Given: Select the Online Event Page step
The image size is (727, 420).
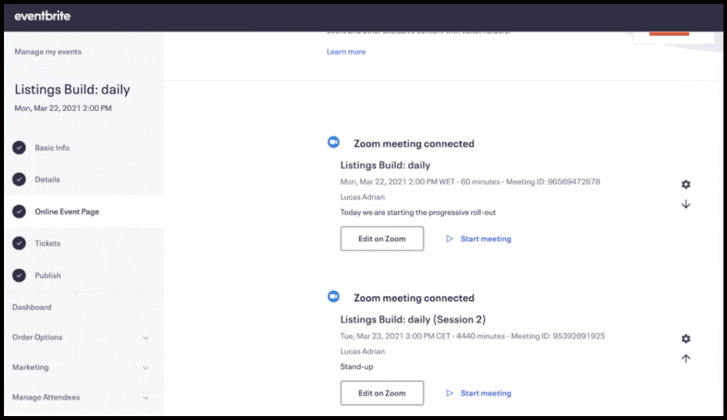Looking at the screenshot, I should [66, 212].
